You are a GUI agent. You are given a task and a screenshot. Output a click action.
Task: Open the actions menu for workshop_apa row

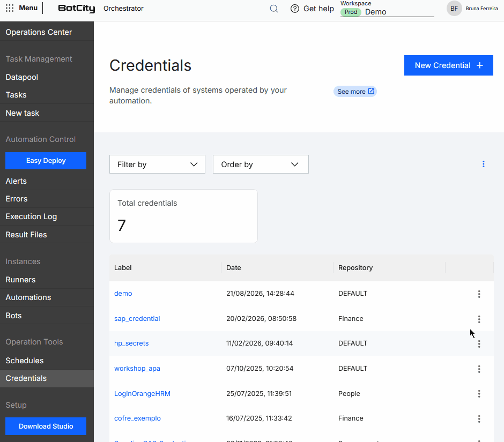coord(479,369)
